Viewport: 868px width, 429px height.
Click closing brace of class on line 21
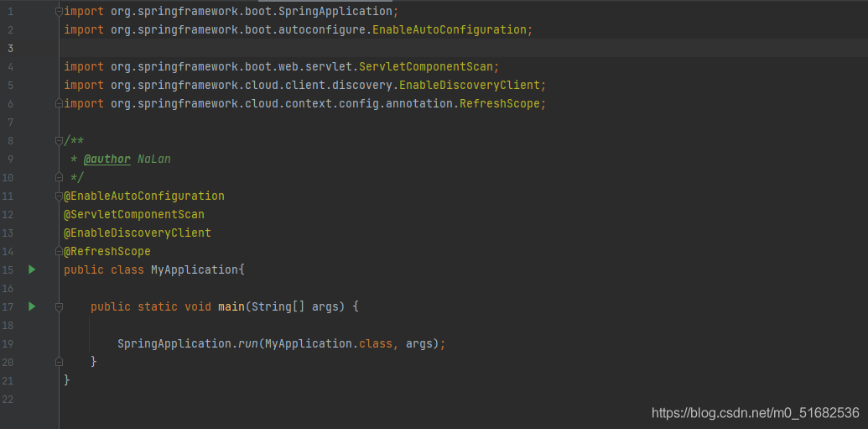67,380
